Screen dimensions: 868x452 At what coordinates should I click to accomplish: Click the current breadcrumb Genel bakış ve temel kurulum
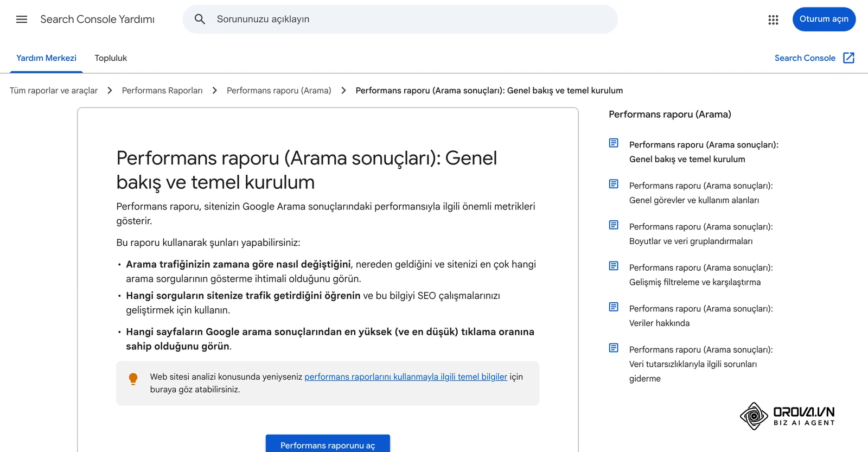[489, 91]
